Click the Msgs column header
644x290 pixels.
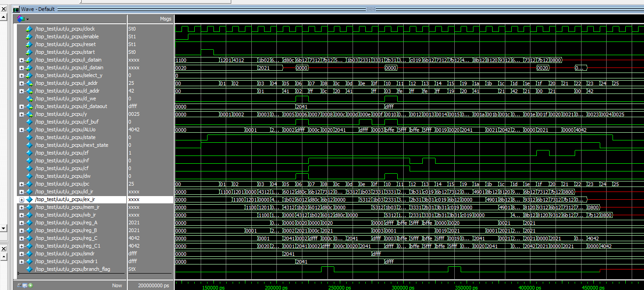(x=165, y=19)
